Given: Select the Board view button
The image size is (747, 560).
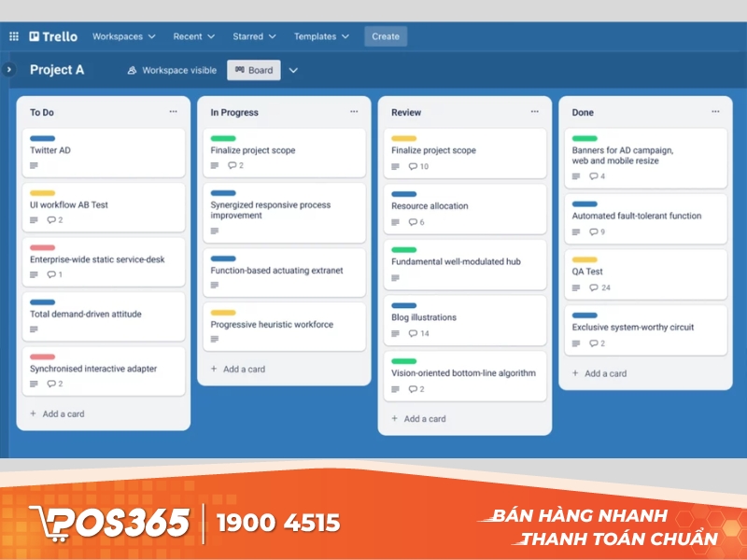Looking at the screenshot, I should point(253,70).
